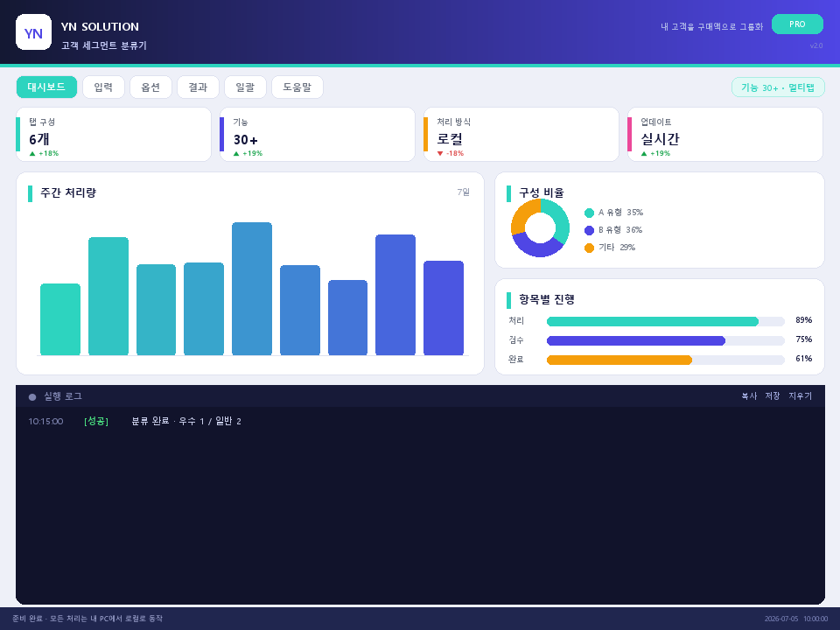Click the PRO badge button
Viewport: 840px width, 630px height.
[x=797, y=24]
